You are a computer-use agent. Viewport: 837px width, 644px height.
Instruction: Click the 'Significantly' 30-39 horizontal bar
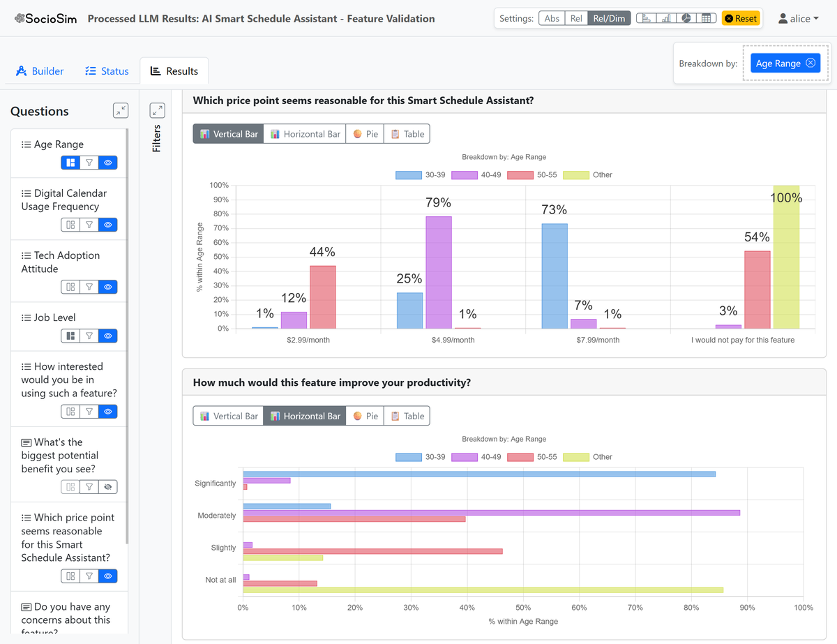[x=479, y=474]
